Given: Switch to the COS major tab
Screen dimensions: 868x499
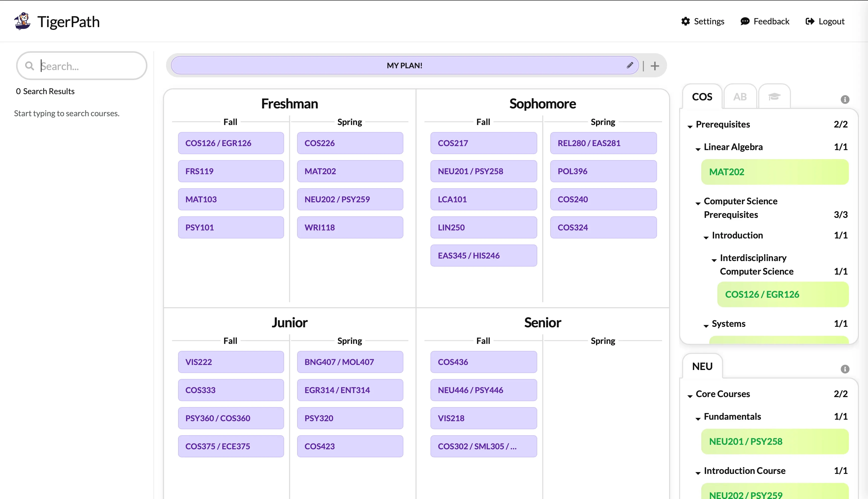Looking at the screenshot, I should click(x=702, y=97).
